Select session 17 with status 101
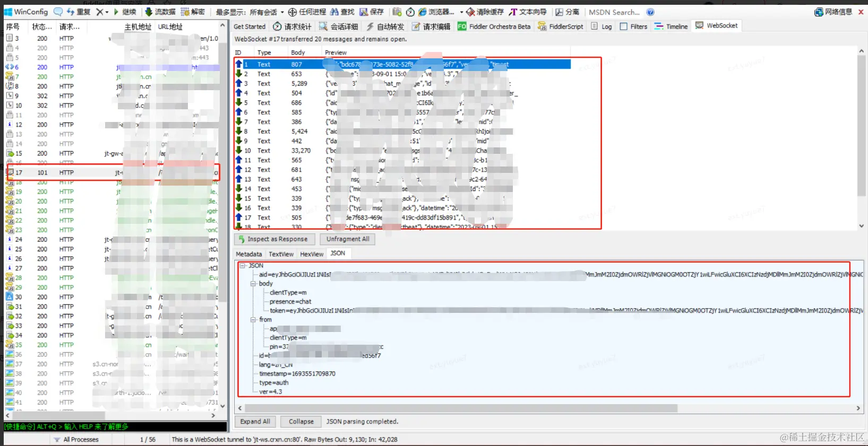 [112, 172]
